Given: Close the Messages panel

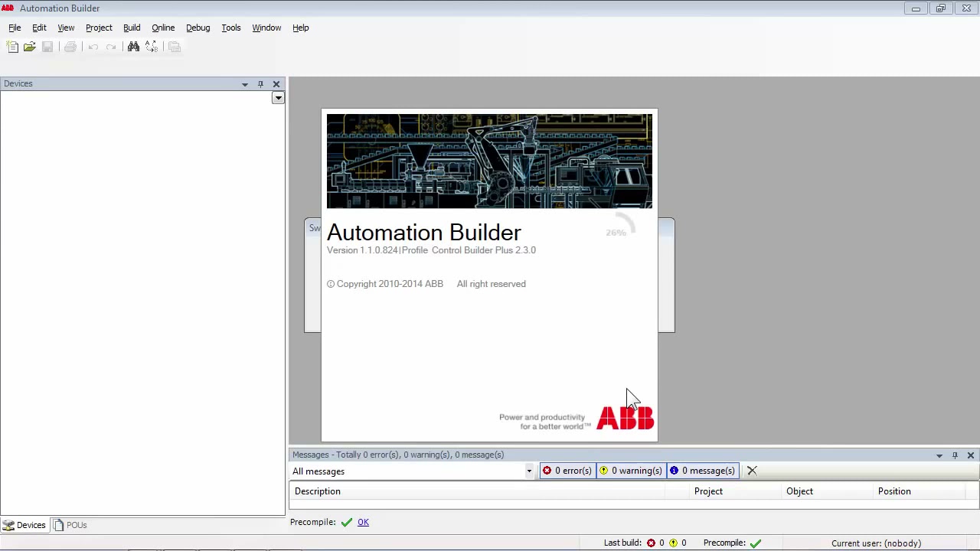Looking at the screenshot, I should click(x=971, y=455).
